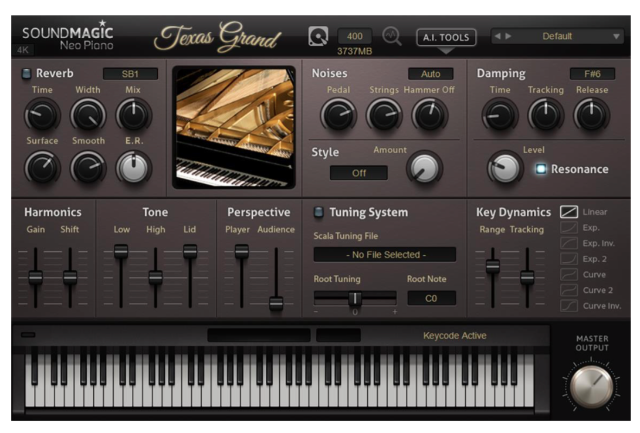
Task: Click the Root Tuning slider handle
Action: point(355,299)
